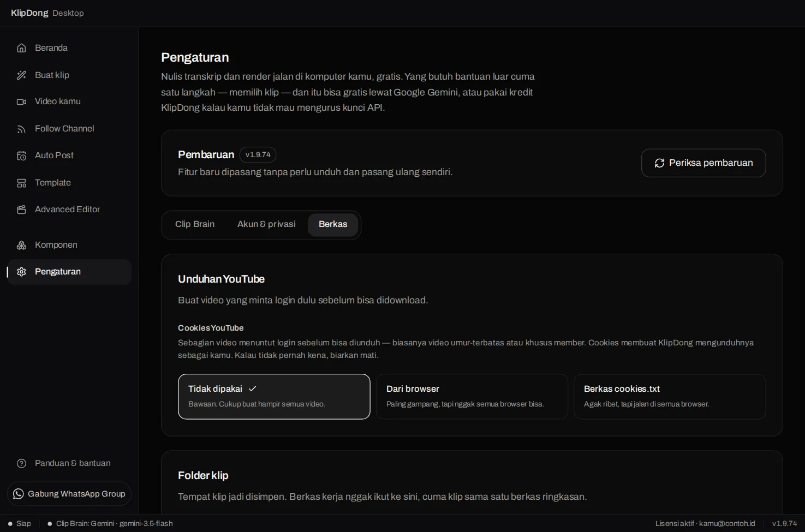Click the Video kamu camera icon

(x=21, y=101)
